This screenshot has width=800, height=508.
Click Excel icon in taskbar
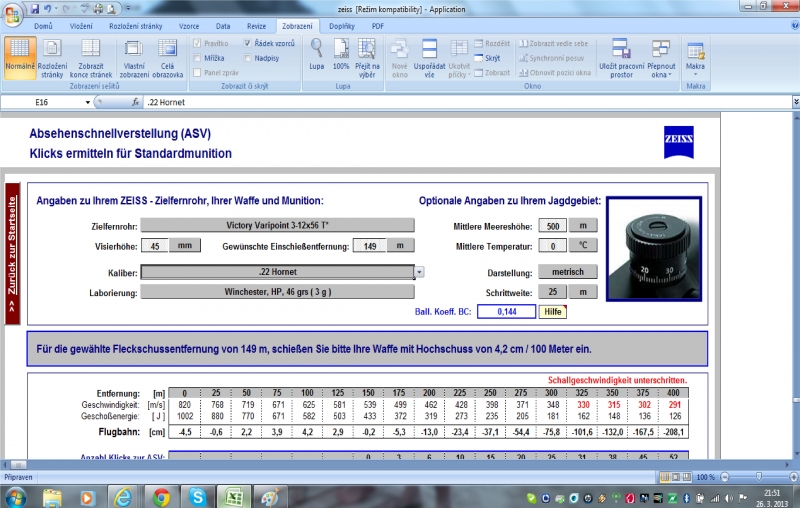pos(234,497)
